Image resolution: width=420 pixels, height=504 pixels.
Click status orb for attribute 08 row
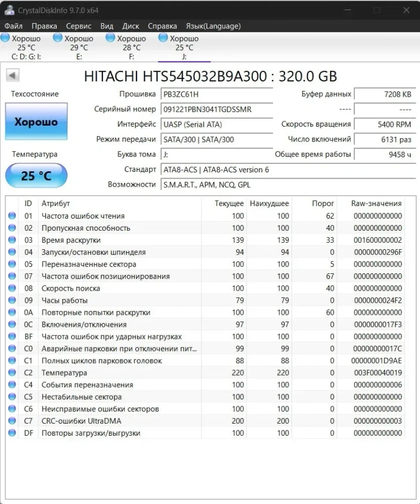pos(12,288)
